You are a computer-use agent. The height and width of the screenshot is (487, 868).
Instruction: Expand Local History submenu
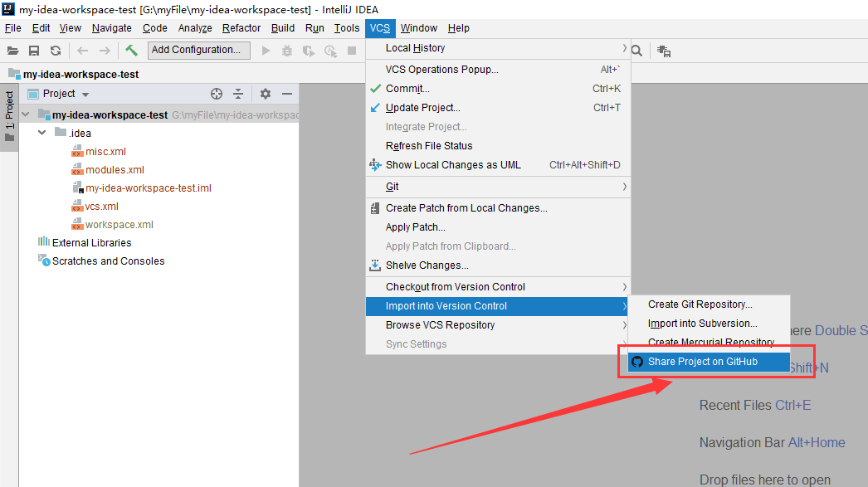click(x=498, y=48)
